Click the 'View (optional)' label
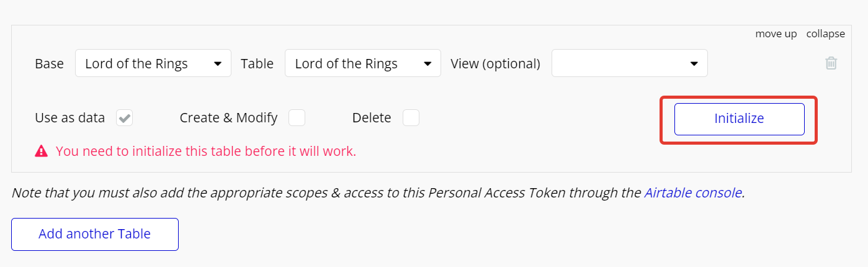 coord(495,64)
